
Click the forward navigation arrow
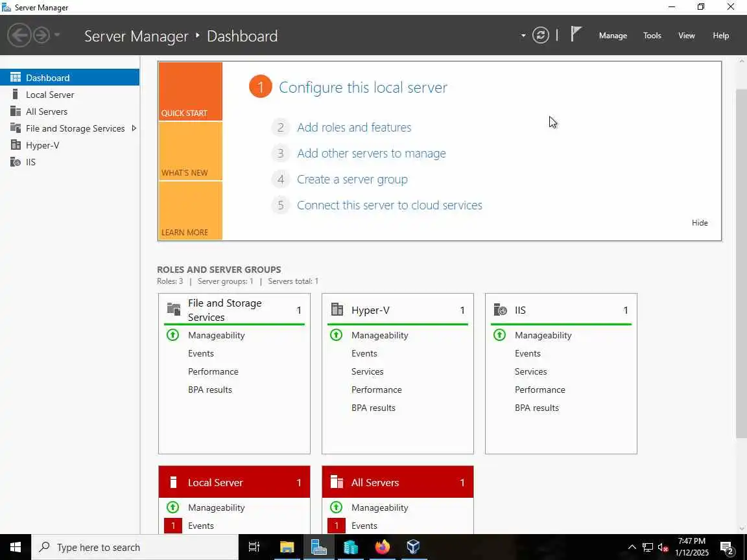click(42, 35)
